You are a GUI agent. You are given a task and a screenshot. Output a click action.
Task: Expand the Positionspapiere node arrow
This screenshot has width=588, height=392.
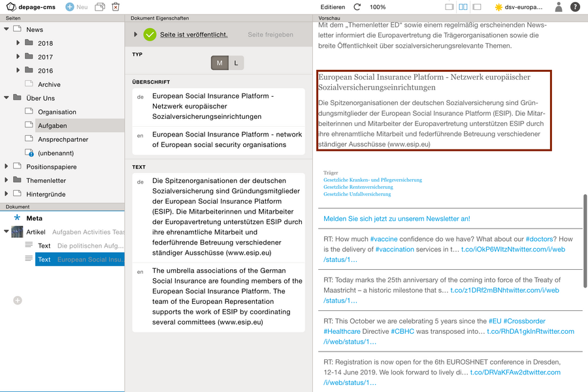[x=7, y=166]
